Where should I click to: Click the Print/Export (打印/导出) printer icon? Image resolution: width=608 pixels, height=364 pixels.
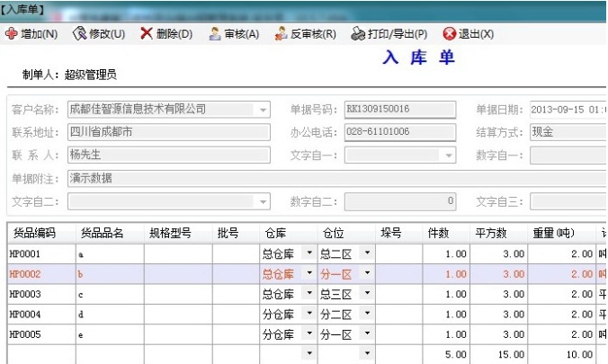click(x=358, y=34)
